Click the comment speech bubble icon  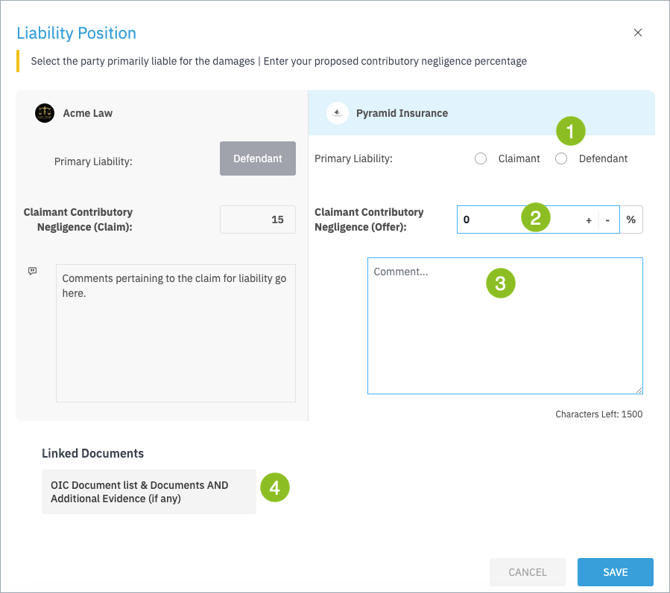click(32, 271)
